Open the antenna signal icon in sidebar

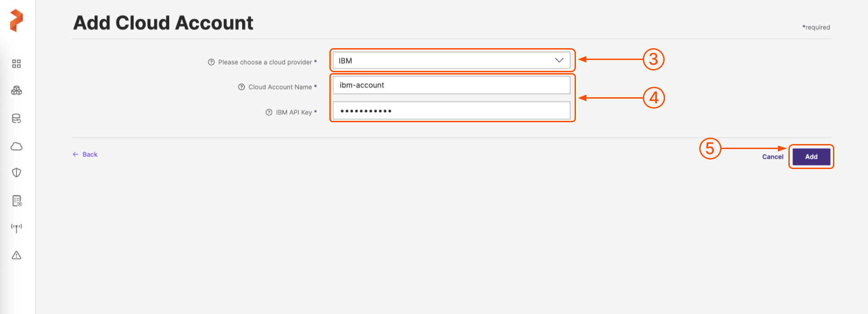click(x=16, y=228)
